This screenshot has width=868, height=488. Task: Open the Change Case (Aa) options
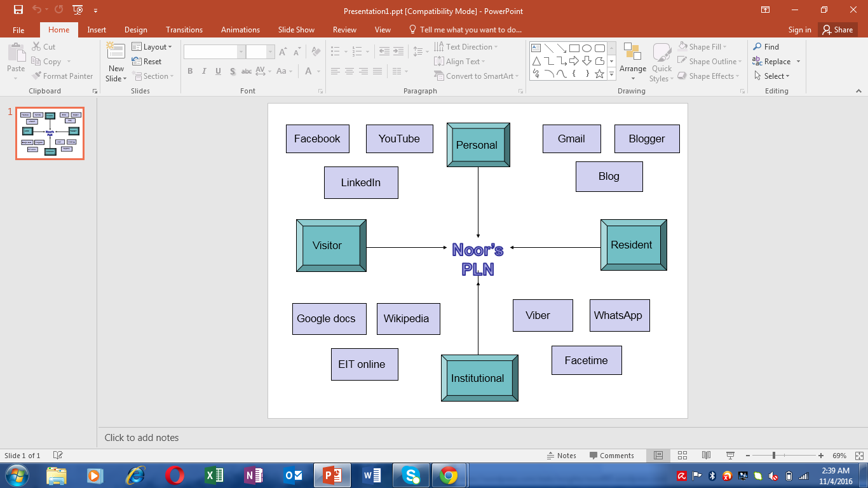tap(283, 71)
